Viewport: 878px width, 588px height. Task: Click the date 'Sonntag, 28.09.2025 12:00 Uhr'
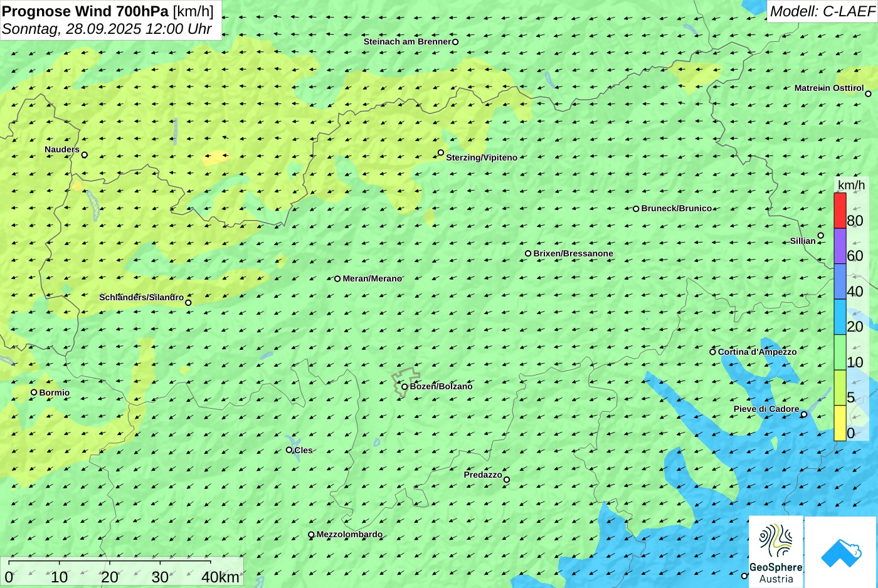tap(107, 29)
